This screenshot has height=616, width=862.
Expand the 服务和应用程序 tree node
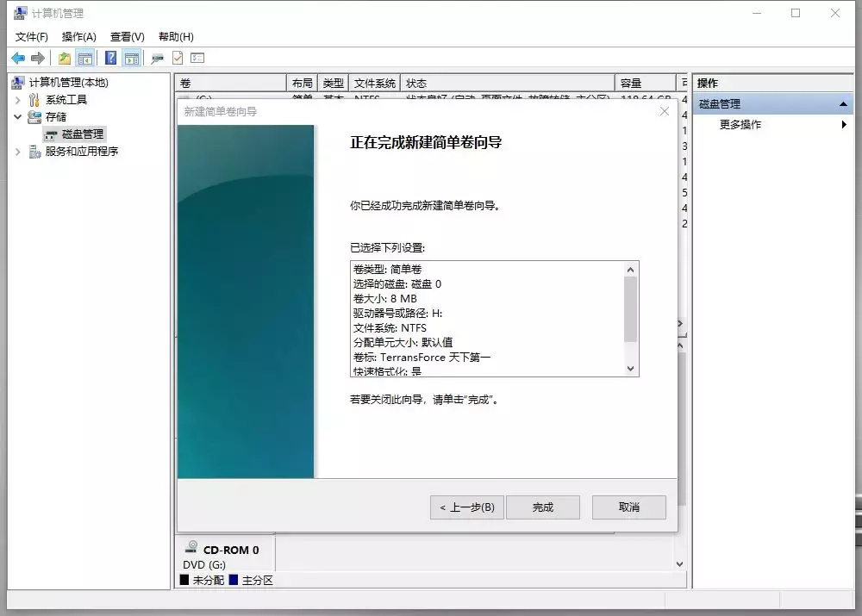tap(17, 151)
